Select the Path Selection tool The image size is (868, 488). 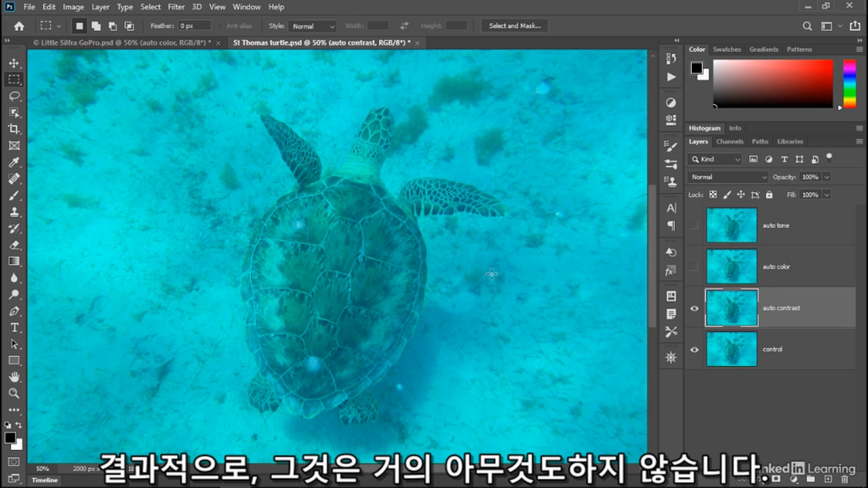coord(14,344)
